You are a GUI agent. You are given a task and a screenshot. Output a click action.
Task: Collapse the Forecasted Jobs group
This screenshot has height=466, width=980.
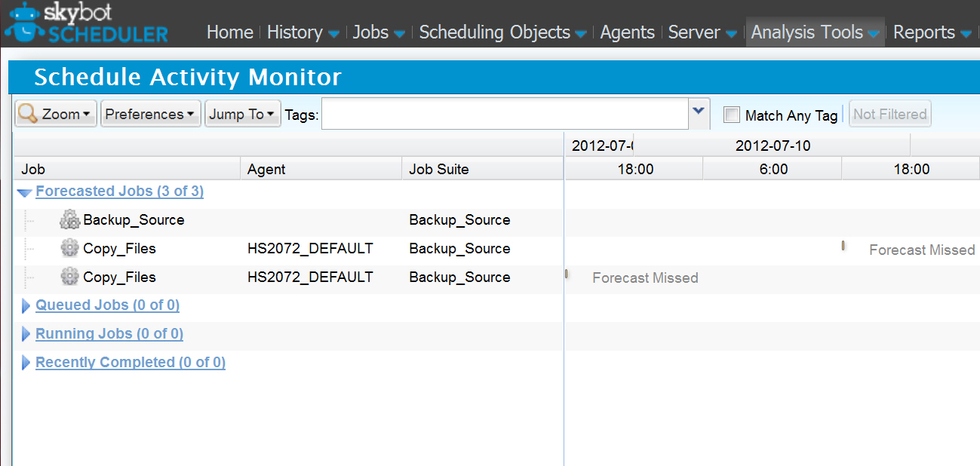(x=24, y=193)
